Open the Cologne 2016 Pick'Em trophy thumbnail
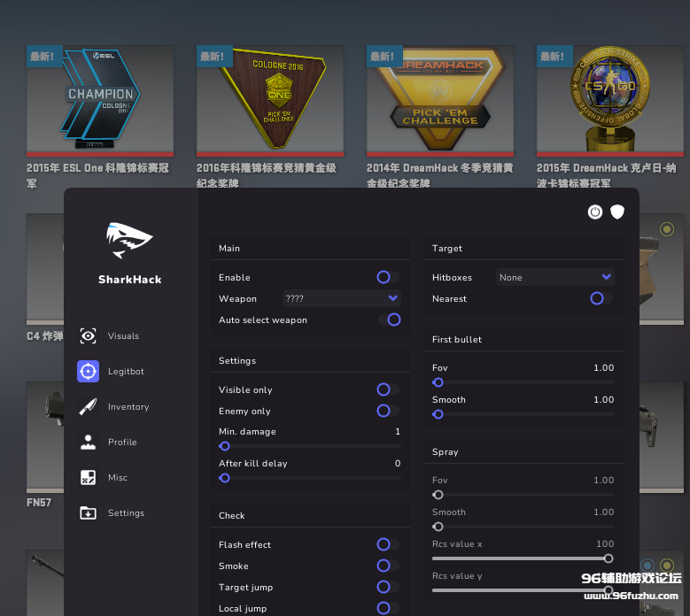690x616 pixels. coord(269,100)
